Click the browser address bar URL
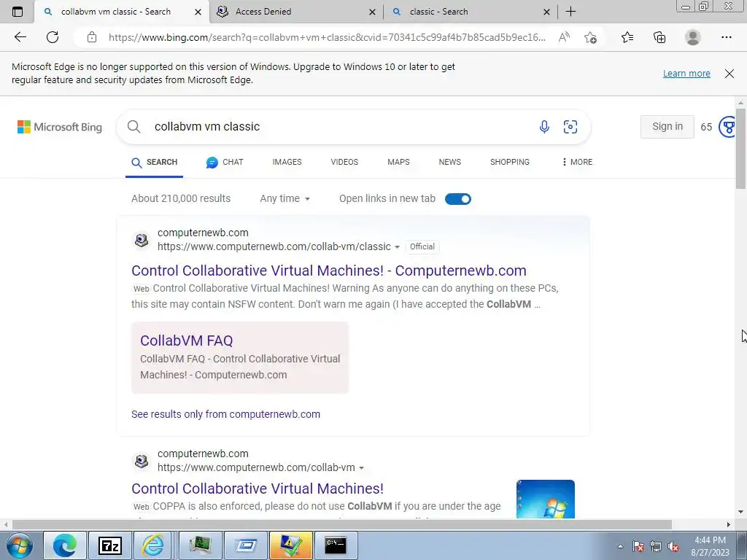The height and width of the screenshot is (560, 747). (x=327, y=37)
